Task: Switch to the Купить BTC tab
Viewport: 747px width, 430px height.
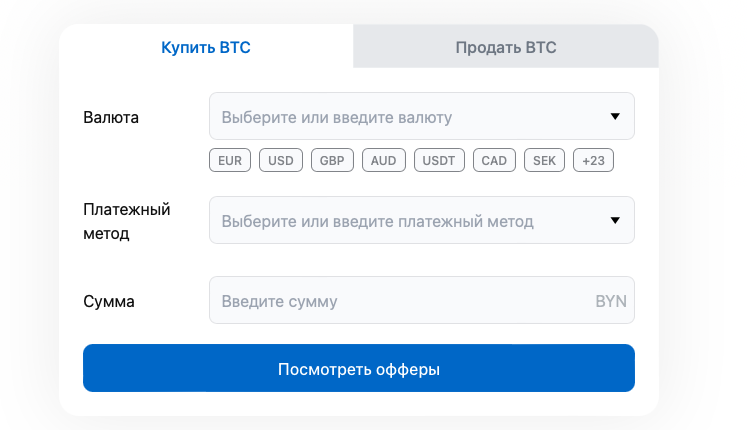Action: (206, 47)
